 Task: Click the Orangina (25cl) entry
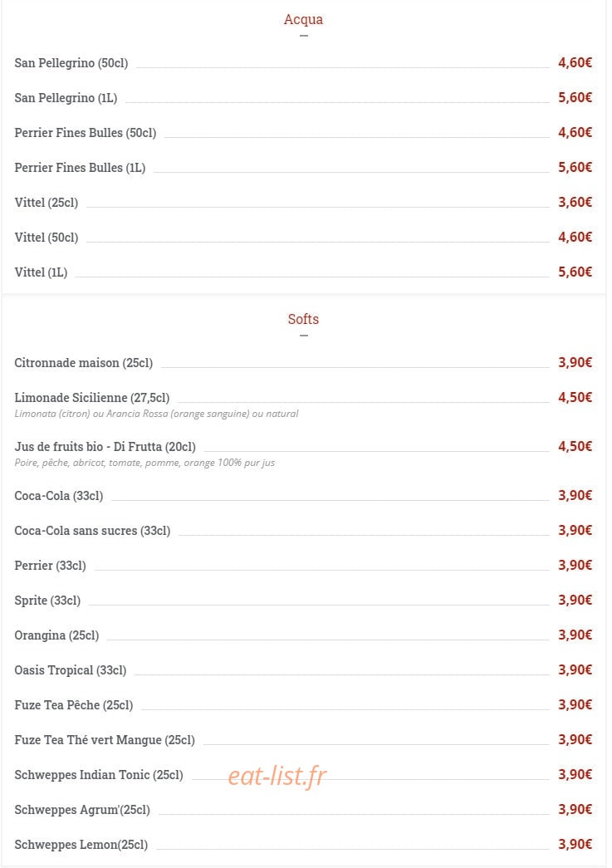[56, 635]
